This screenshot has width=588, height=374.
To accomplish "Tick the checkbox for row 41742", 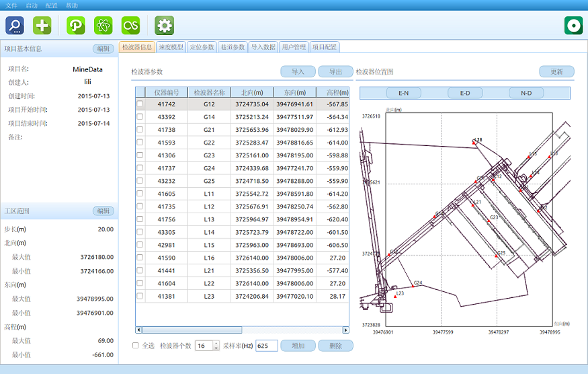I will 140,104.
